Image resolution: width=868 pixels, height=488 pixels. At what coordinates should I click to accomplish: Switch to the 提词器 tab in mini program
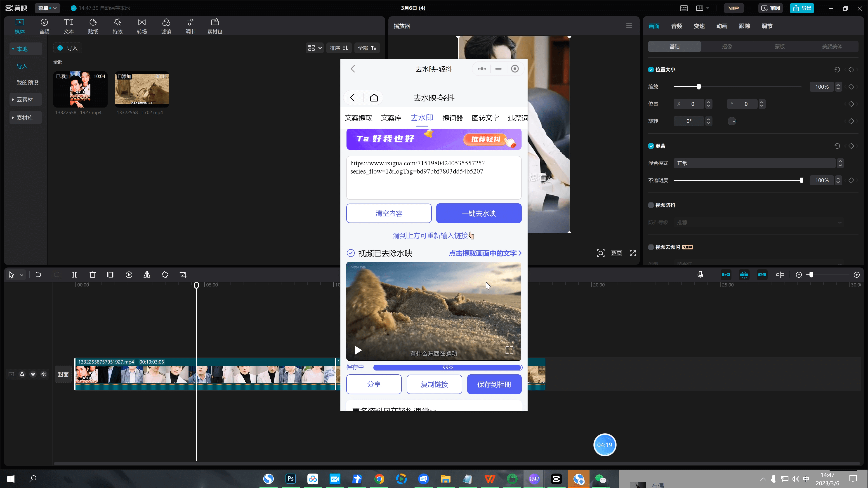(x=453, y=118)
